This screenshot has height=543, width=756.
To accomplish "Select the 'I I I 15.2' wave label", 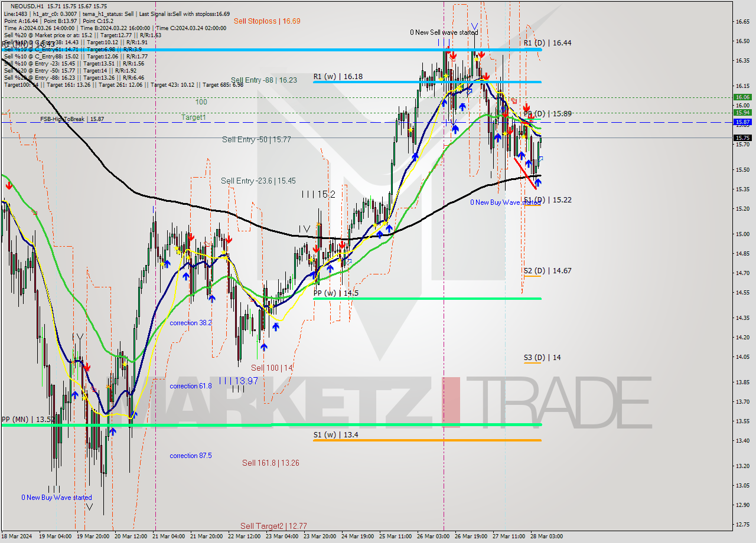I will click(319, 194).
